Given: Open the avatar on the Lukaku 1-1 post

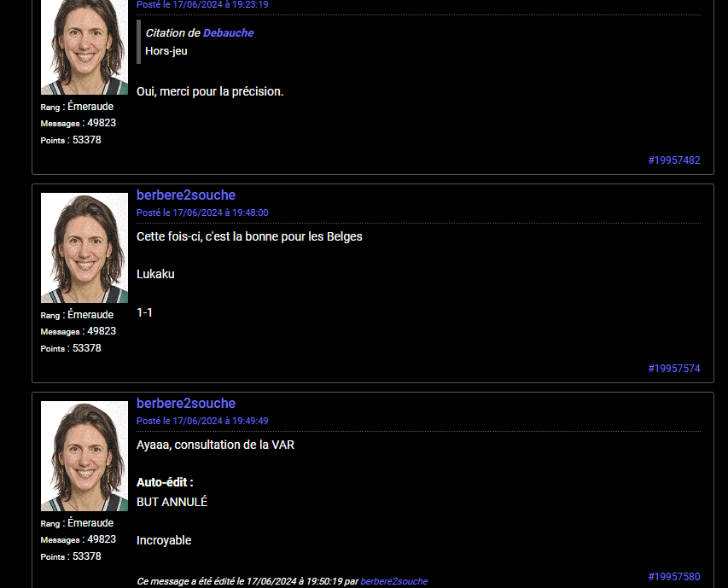Looking at the screenshot, I should coord(84,247).
